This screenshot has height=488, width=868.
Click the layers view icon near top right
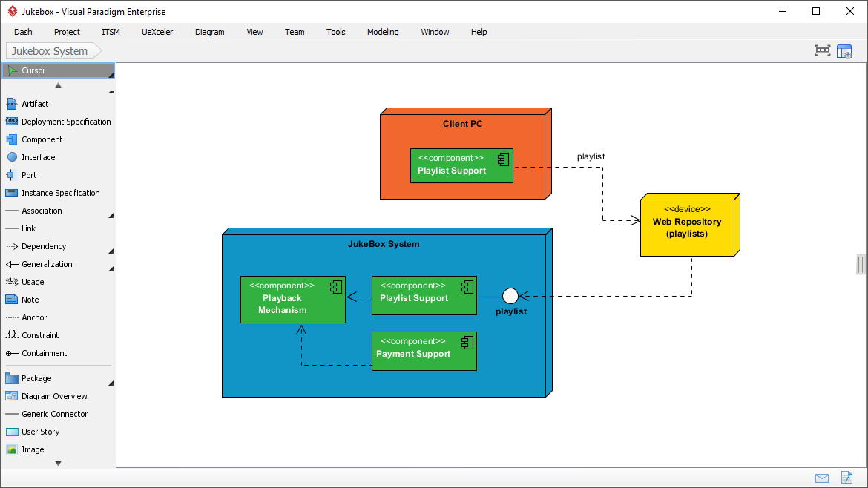844,50
